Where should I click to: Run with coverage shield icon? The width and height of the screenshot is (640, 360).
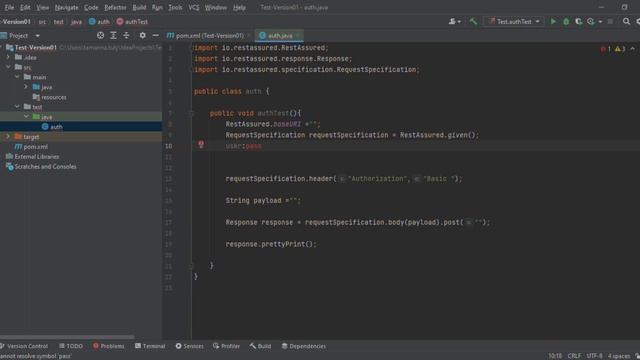(578, 21)
